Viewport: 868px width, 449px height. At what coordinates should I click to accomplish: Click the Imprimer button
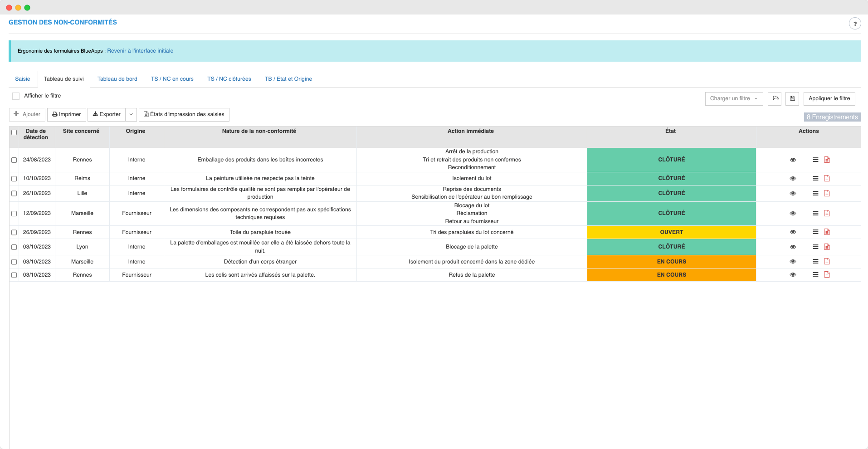[x=67, y=114]
